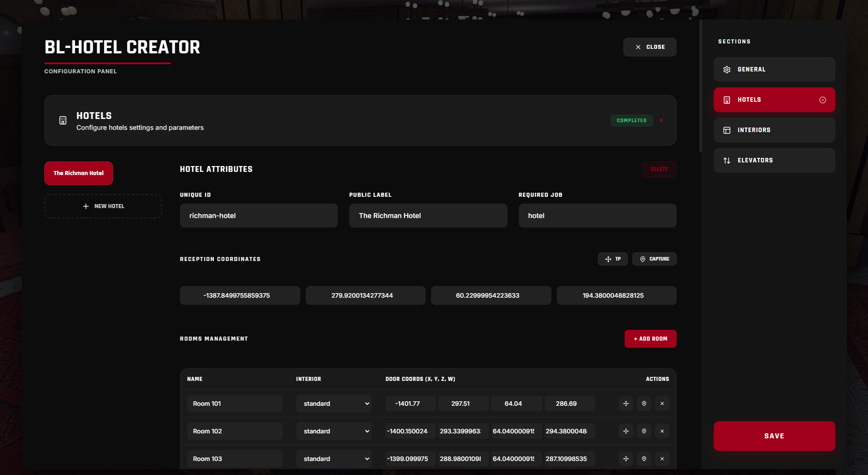868x475 pixels.
Task: Remove Room 103 row
Action: (x=662, y=459)
